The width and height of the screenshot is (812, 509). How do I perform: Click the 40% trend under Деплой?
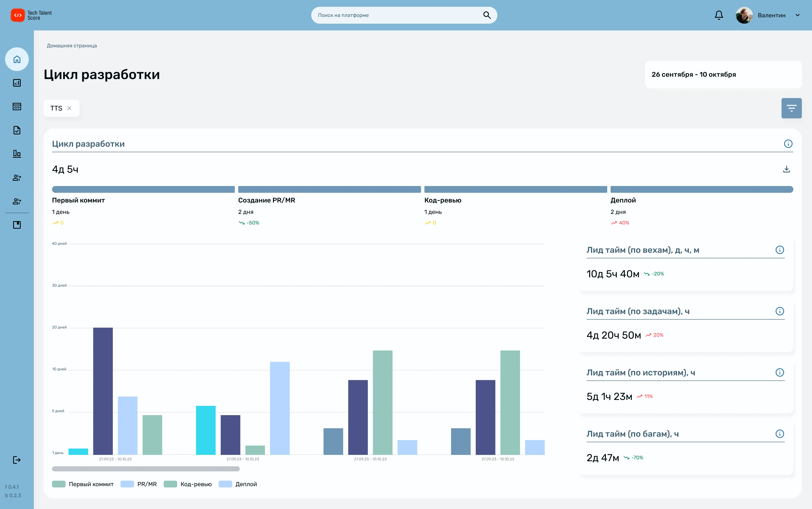(620, 223)
